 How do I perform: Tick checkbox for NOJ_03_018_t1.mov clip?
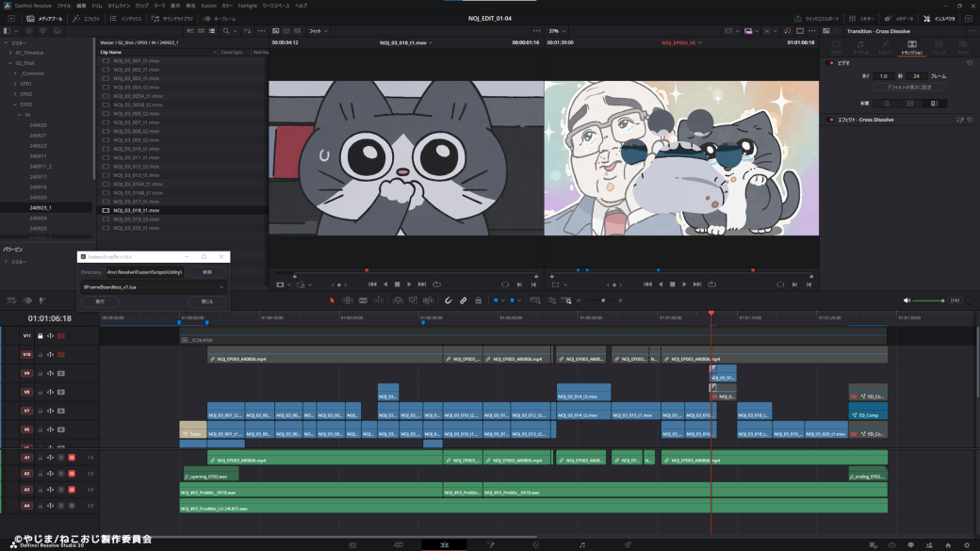click(x=106, y=211)
